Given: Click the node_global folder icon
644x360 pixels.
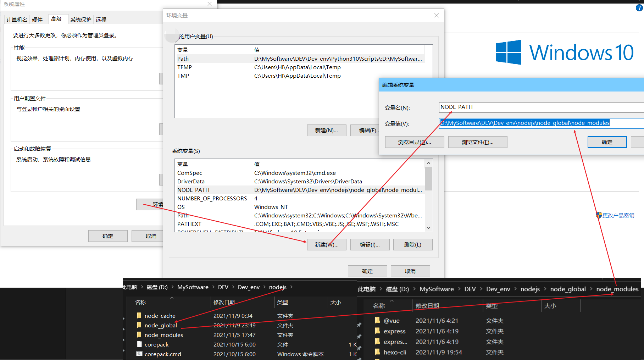Looking at the screenshot, I should click(x=139, y=325).
